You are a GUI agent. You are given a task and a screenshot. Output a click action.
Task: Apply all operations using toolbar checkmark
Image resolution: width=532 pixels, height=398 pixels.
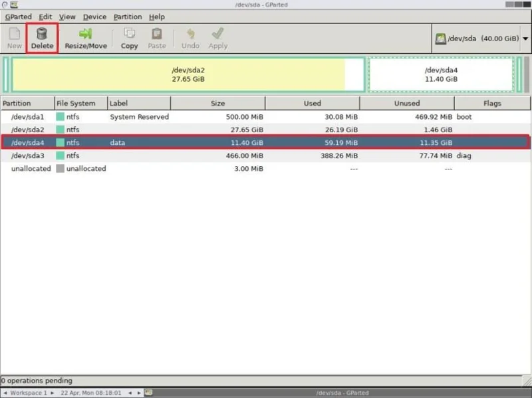pyautogui.click(x=218, y=39)
